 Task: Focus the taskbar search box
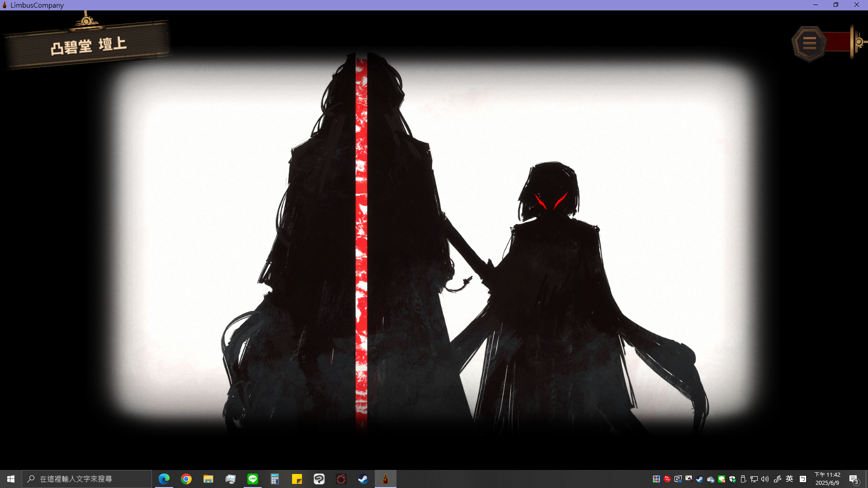pyautogui.click(x=87, y=479)
